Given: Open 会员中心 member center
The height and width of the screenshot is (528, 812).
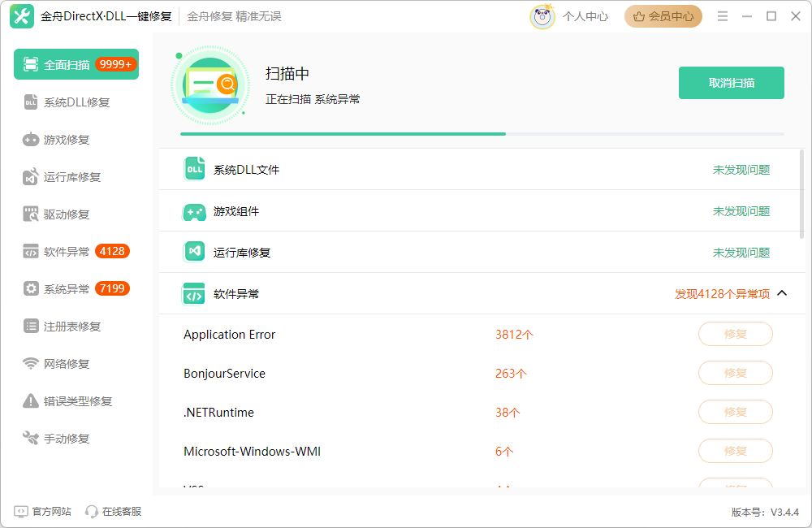Looking at the screenshot, I should [x=663, y=16].
